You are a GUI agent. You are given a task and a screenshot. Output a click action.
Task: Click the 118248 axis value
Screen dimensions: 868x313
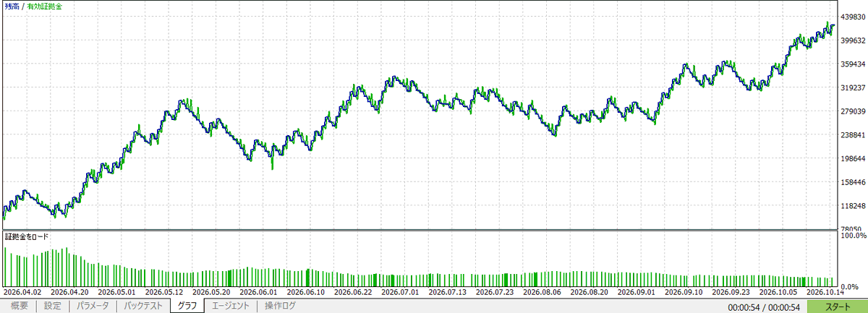[x=853, y=207]
